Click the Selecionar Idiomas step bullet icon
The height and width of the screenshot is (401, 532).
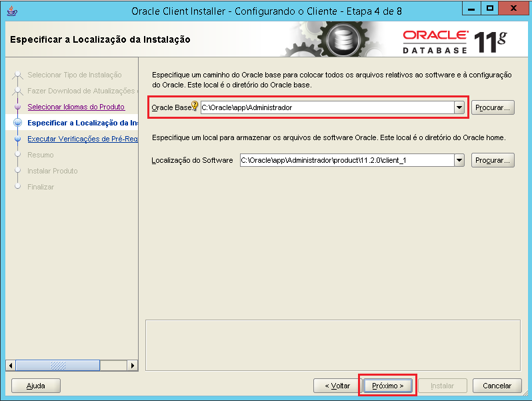tap(17, 107)
